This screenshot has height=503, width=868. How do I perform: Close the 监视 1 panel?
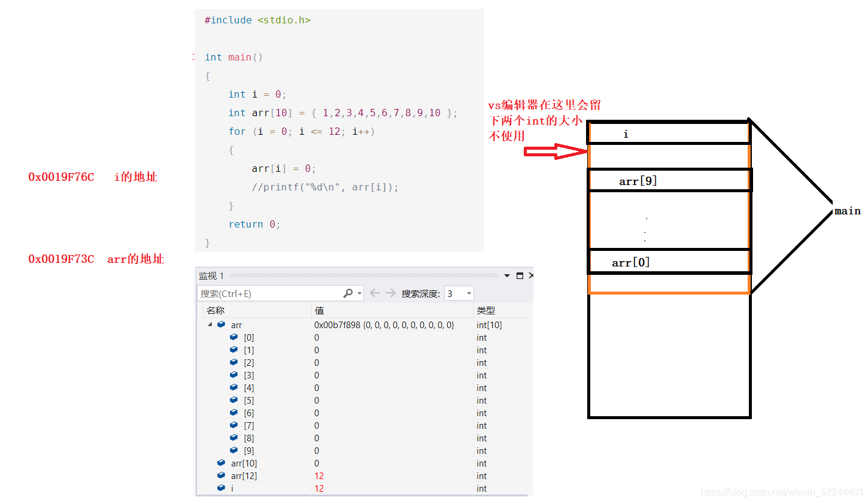(x=530, y=275)
